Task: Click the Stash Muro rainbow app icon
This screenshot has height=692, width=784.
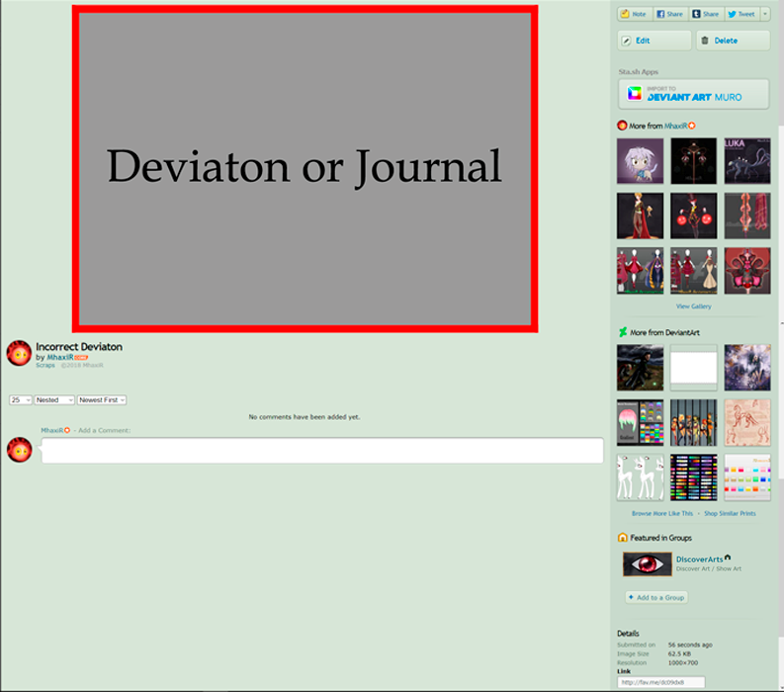Action: click(x=635, y=94)
